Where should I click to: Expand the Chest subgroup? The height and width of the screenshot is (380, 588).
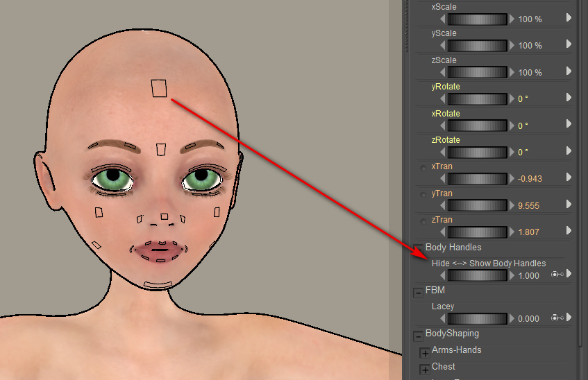[425, 370]
